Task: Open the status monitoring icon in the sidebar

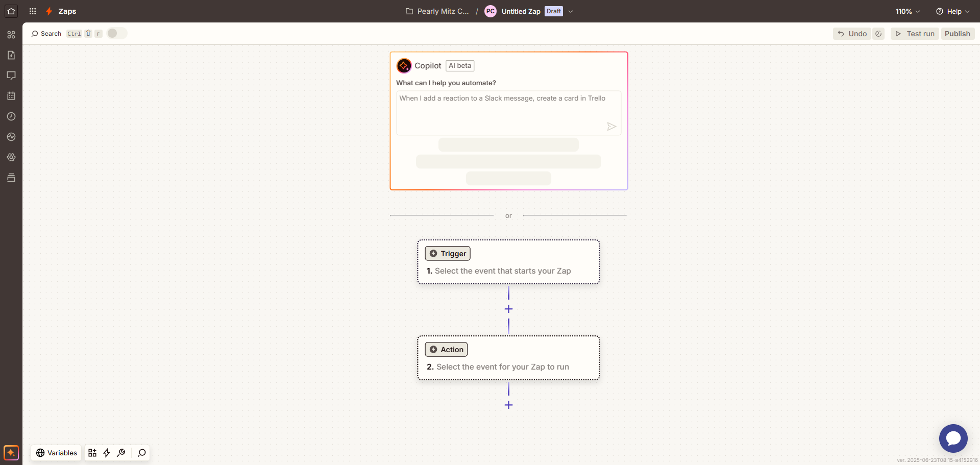Action: [x=11, y=137]
